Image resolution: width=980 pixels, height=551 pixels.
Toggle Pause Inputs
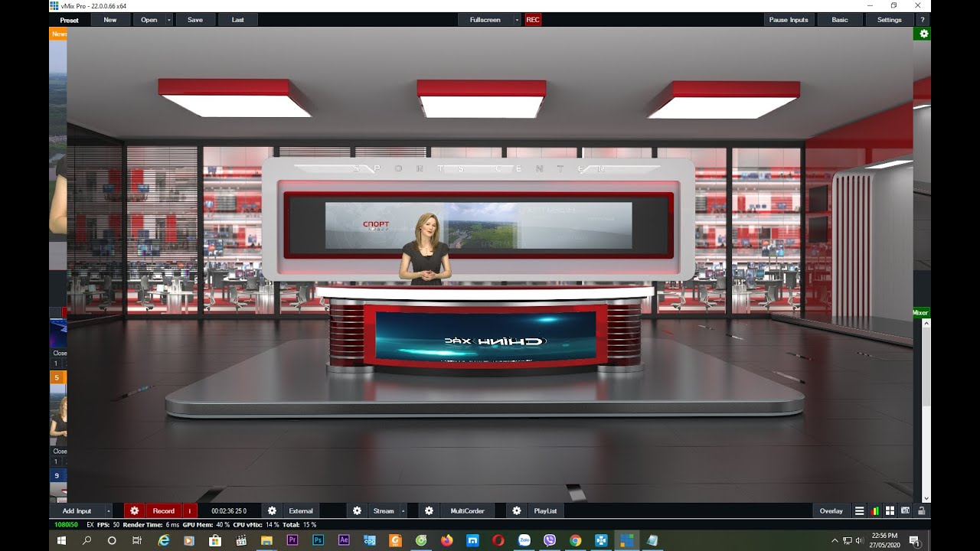789,20
